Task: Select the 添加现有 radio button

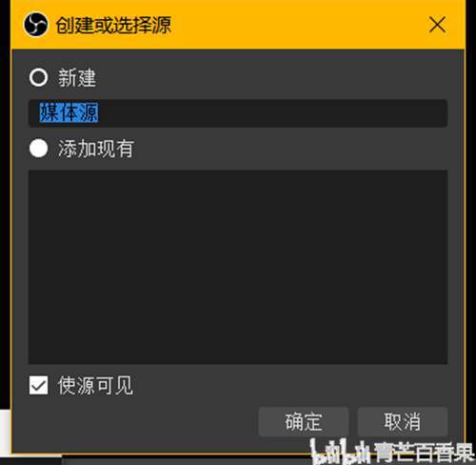Action: 38,149
